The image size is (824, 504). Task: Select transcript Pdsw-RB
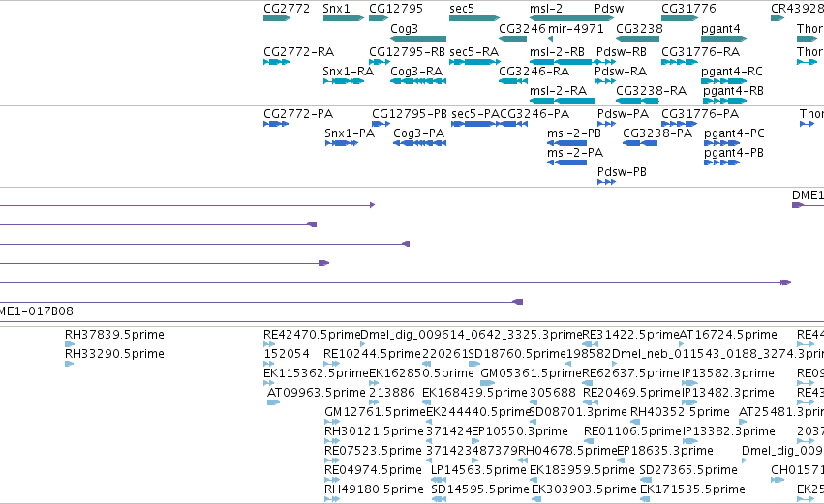click(x=606, y=62)
